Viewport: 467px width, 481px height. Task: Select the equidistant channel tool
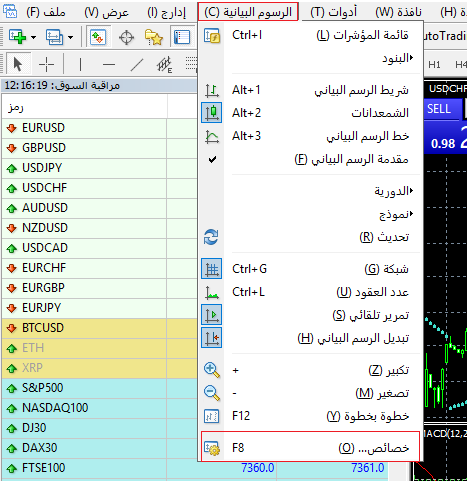[x=165, y=64]
